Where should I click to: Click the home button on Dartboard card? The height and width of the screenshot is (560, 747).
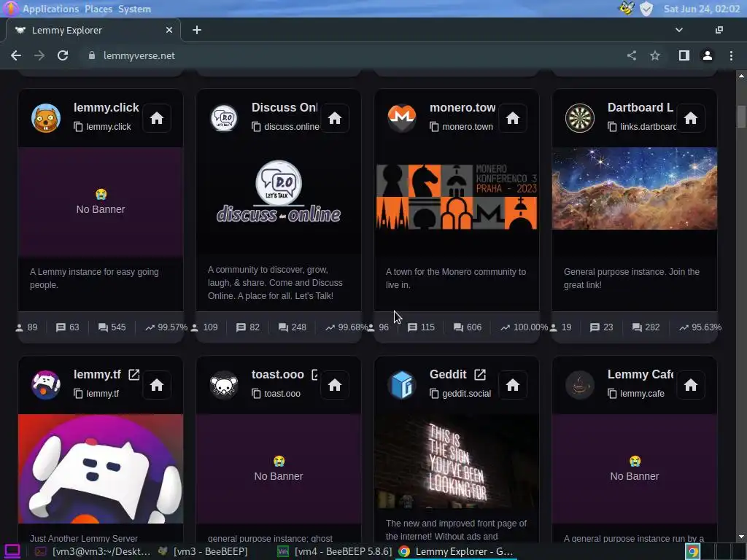click(691, 118)
